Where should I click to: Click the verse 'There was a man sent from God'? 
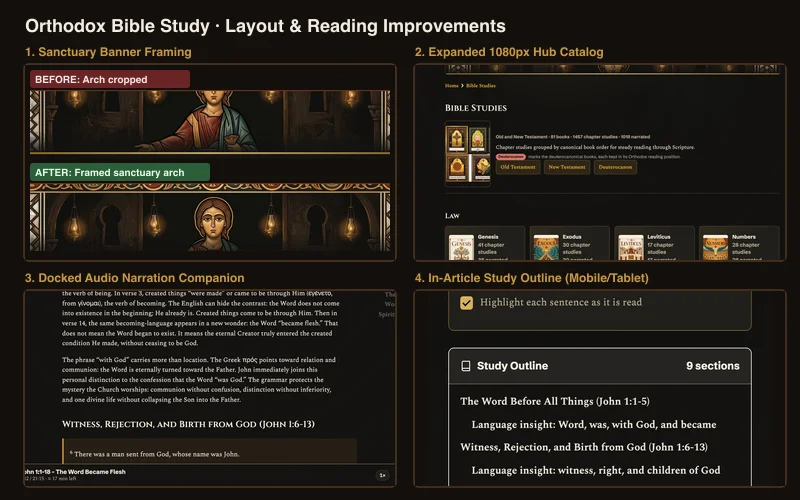point(157,454)
